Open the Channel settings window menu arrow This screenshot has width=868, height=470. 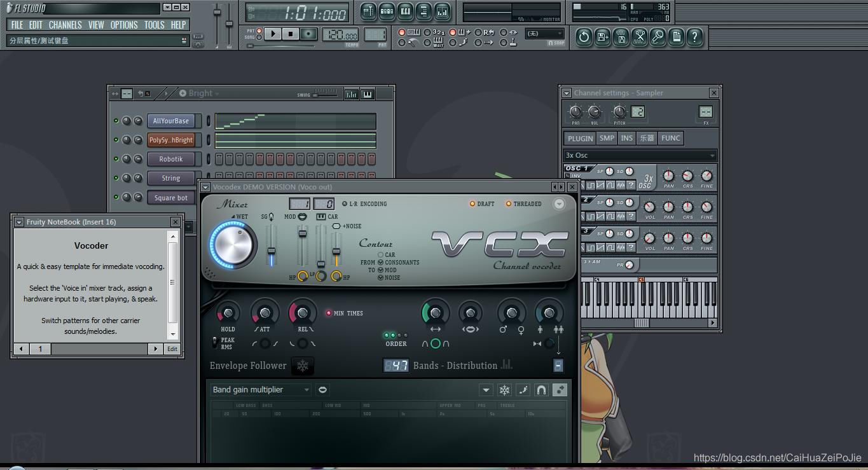(567, 93)
